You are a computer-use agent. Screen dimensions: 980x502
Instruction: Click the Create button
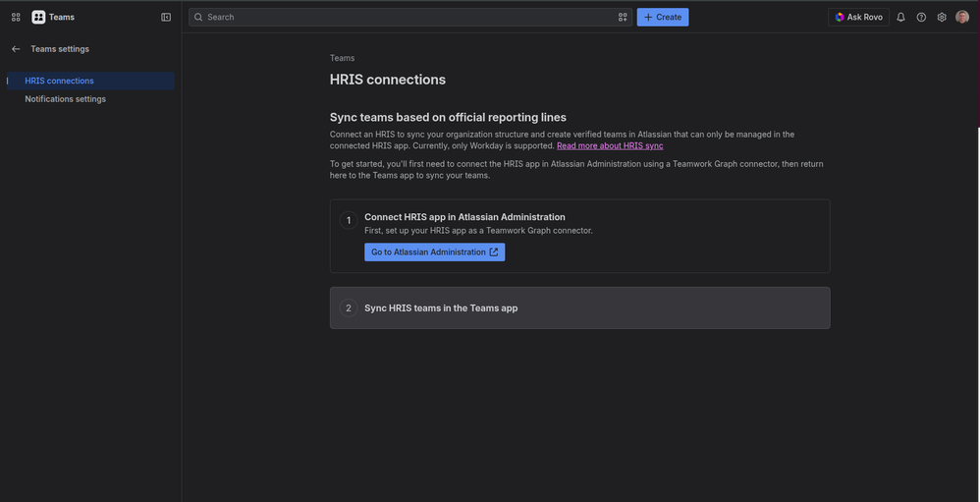pos(663,18)
